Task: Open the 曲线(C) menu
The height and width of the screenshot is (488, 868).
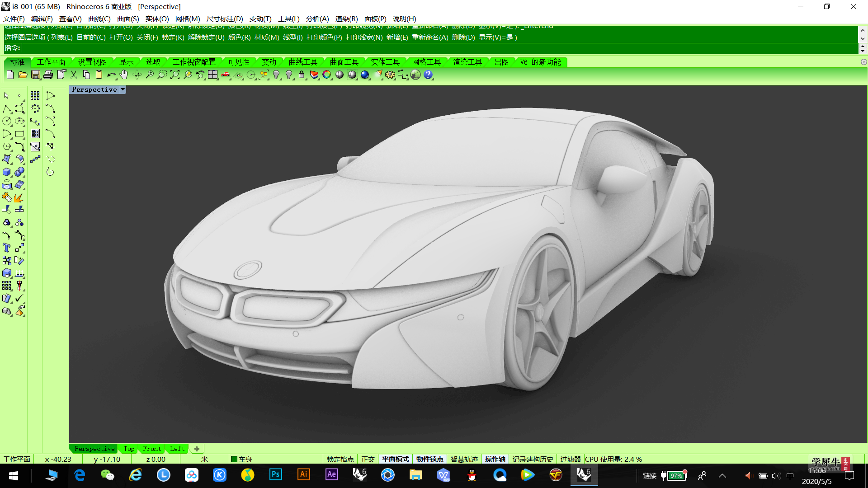Action: [x=99, y=19]
